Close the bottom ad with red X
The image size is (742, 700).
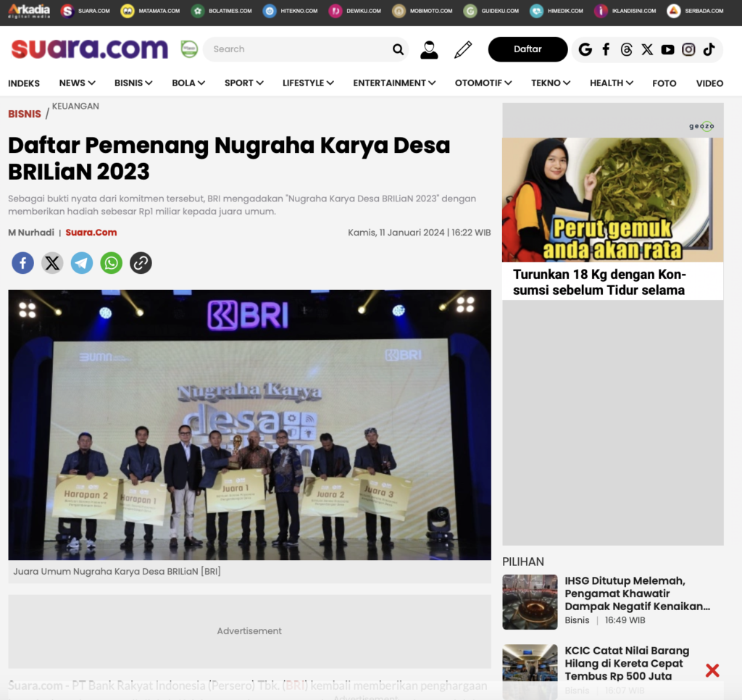point(712,670)
